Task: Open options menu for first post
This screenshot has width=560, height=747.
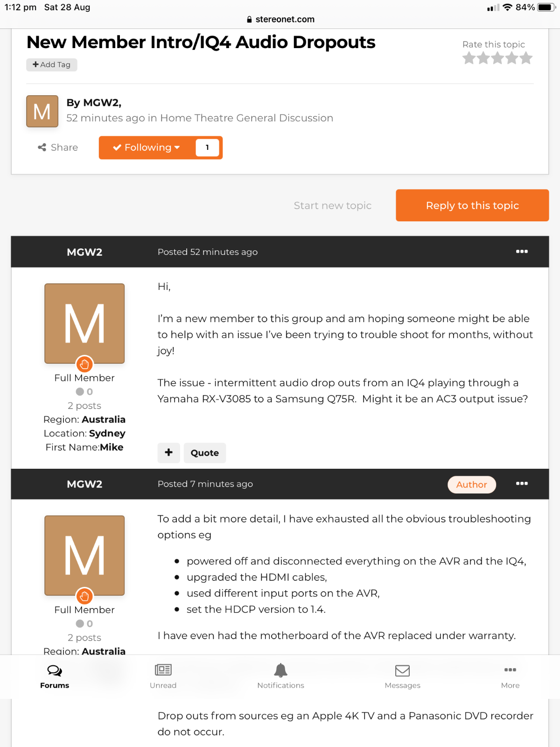Action: [522, 252]
